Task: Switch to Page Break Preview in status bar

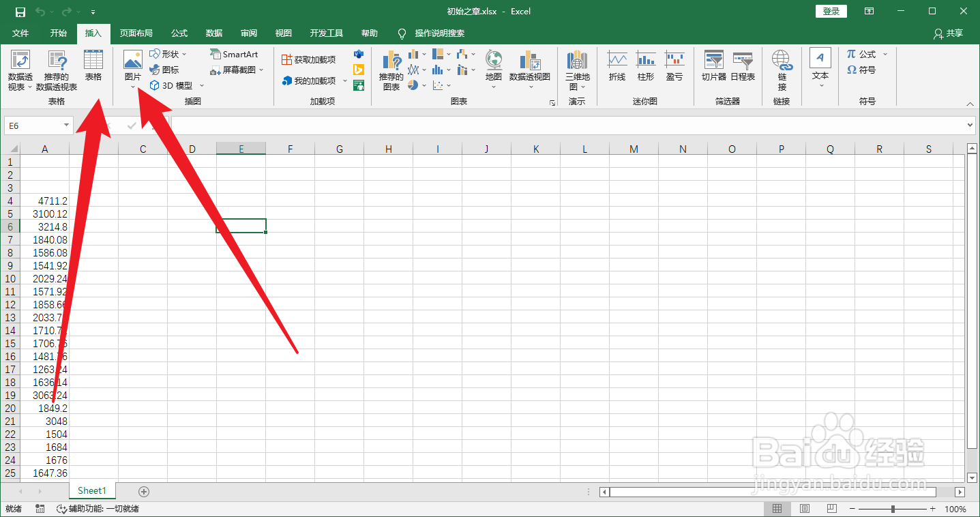Action: [x=831, y=509]
